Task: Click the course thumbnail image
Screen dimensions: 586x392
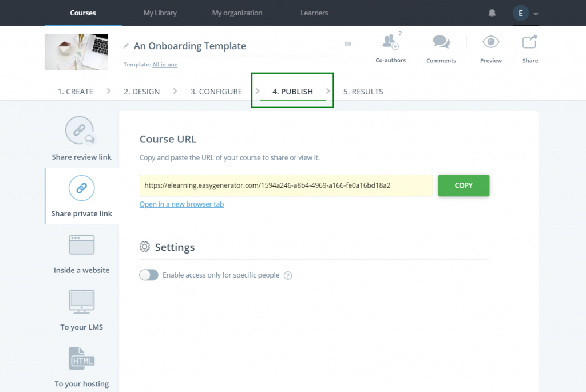Action: tap(77, 52)
